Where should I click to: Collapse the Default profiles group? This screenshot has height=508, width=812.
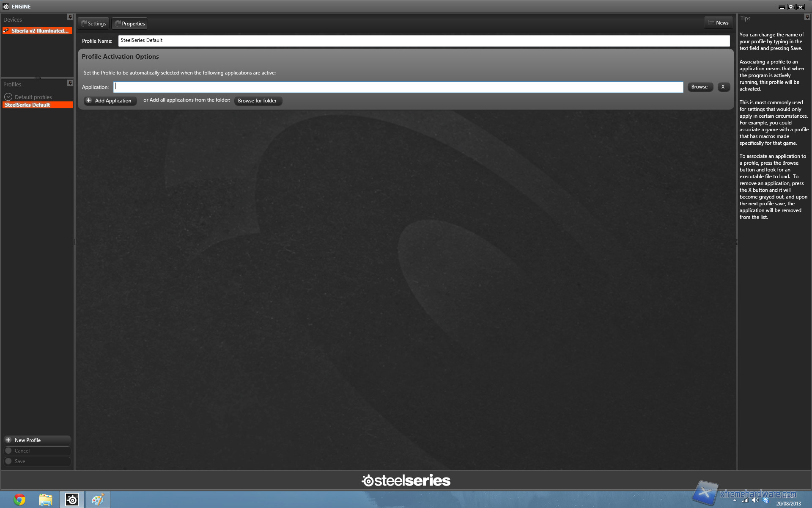[x=8, y=97]
